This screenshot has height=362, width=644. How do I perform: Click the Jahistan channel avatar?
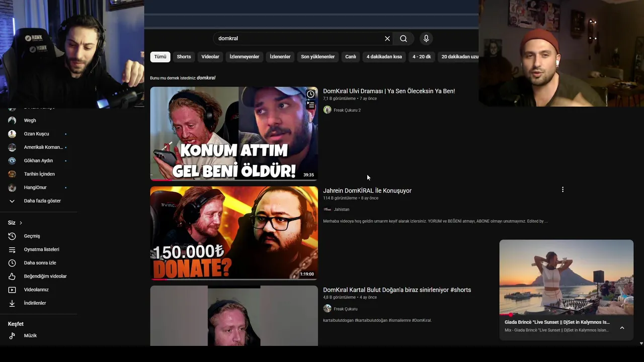pyautogui.click(x=327, y=209)
